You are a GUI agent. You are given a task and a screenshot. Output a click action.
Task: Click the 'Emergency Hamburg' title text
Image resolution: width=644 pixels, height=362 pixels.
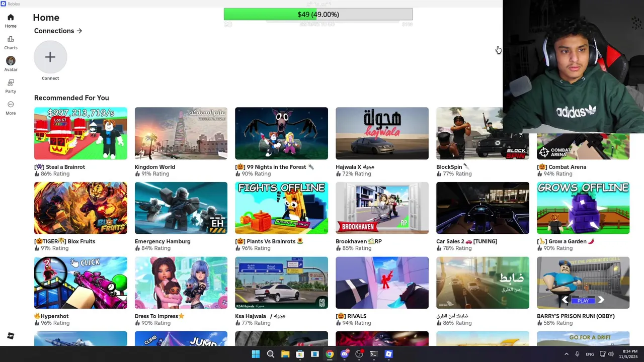(163, 241)
